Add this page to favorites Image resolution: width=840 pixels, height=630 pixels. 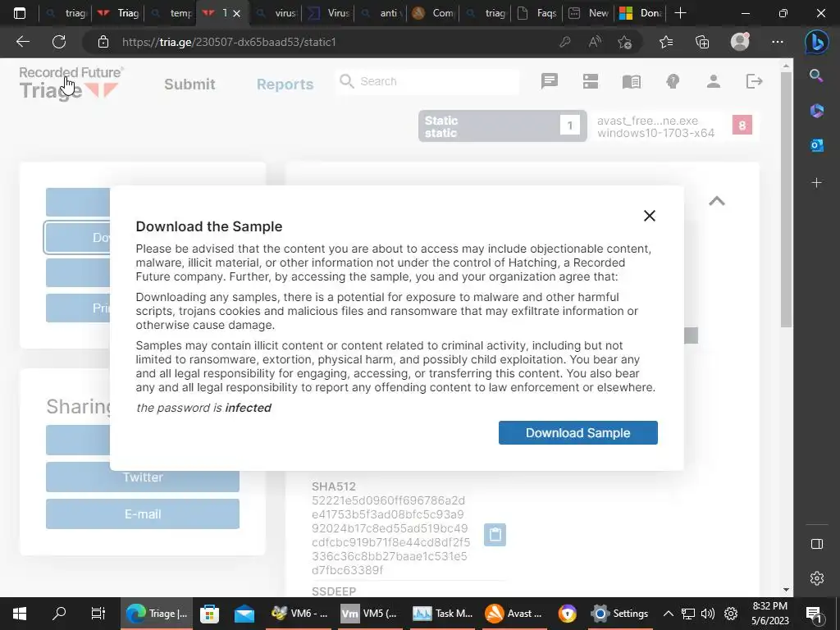624,42
